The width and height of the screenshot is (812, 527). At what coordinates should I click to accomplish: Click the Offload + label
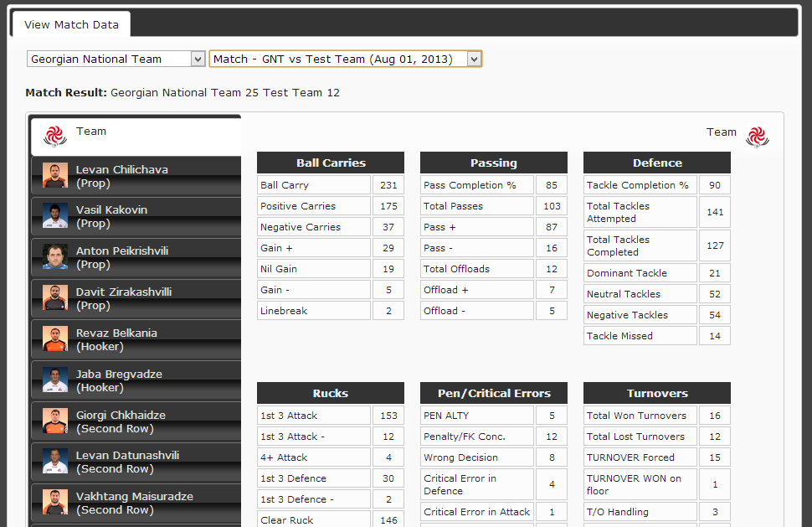446,290
